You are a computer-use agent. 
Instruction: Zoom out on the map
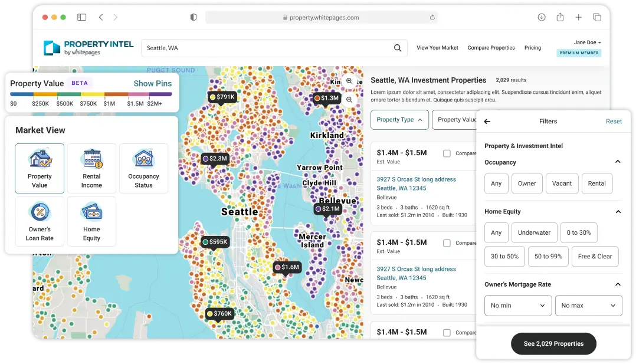coord(349,100)
